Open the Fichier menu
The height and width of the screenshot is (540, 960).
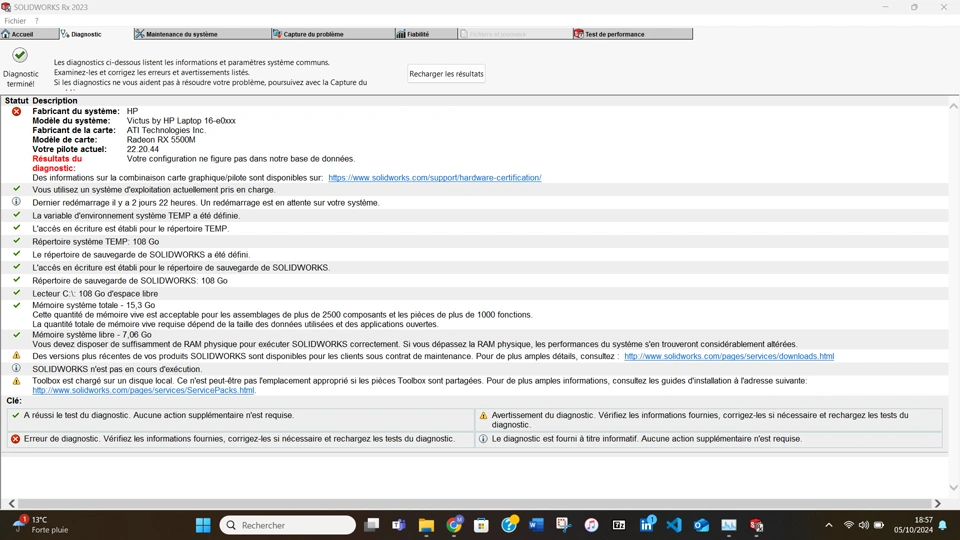click(15, 21)
